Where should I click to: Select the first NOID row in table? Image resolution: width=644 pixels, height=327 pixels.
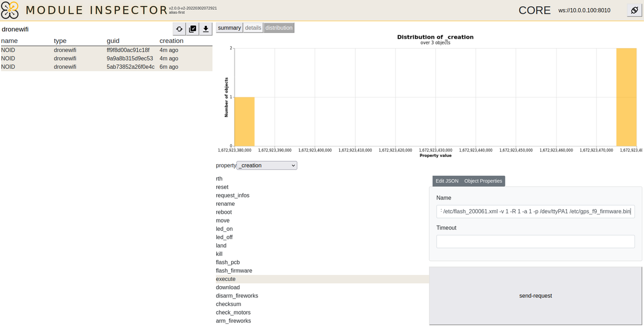point(78,50)
